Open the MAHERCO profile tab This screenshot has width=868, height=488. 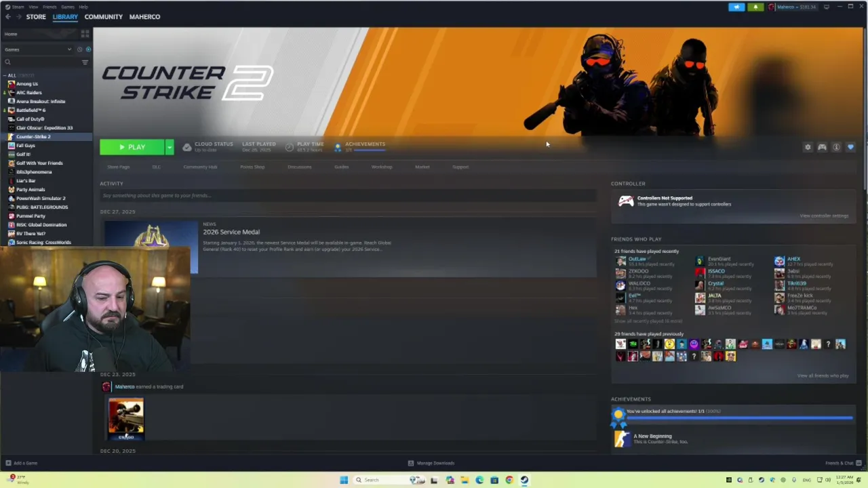[144, 17]
